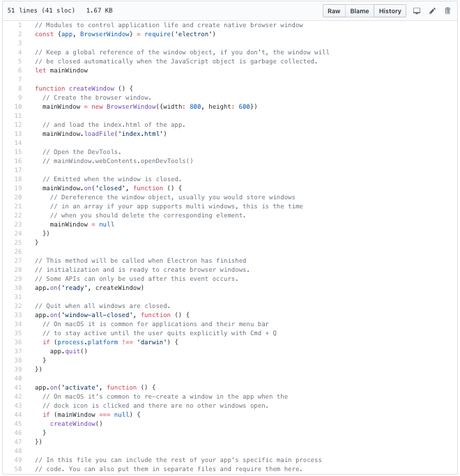
Task: Click "51 lines (41 sloc)" file info
Action: (41, 10)
